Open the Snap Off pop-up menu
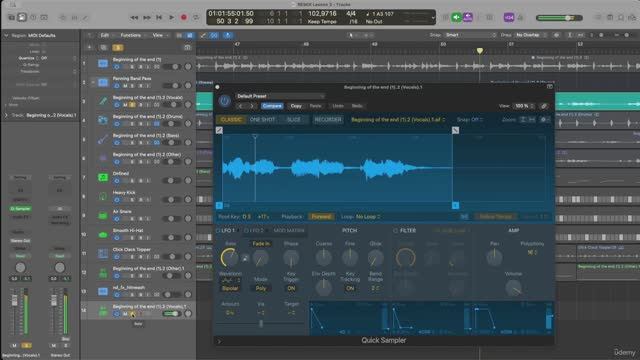 pyautogui.click(x=470, y=120)
